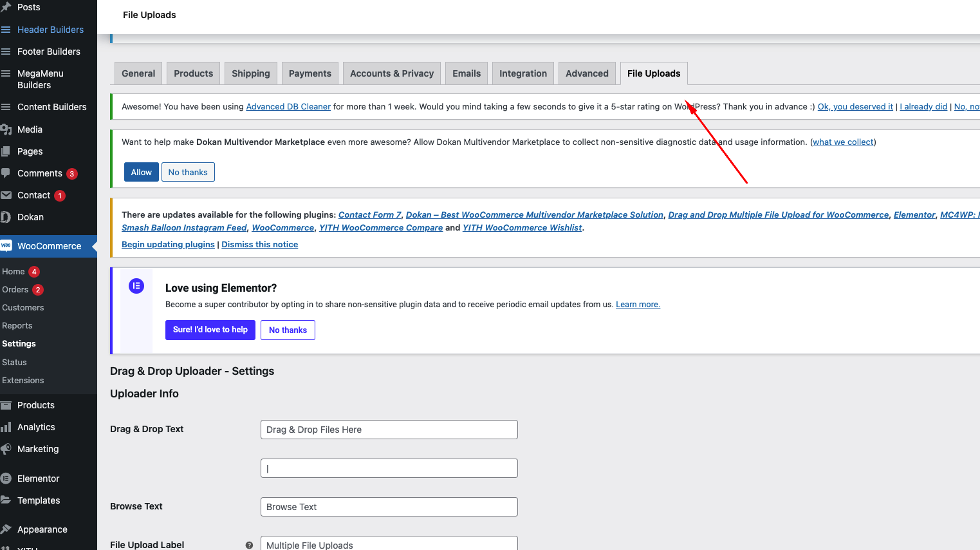Viewport: 980px width, 550px height.
Task: Switch to the Advanced tab
Action: coord(587,73)
